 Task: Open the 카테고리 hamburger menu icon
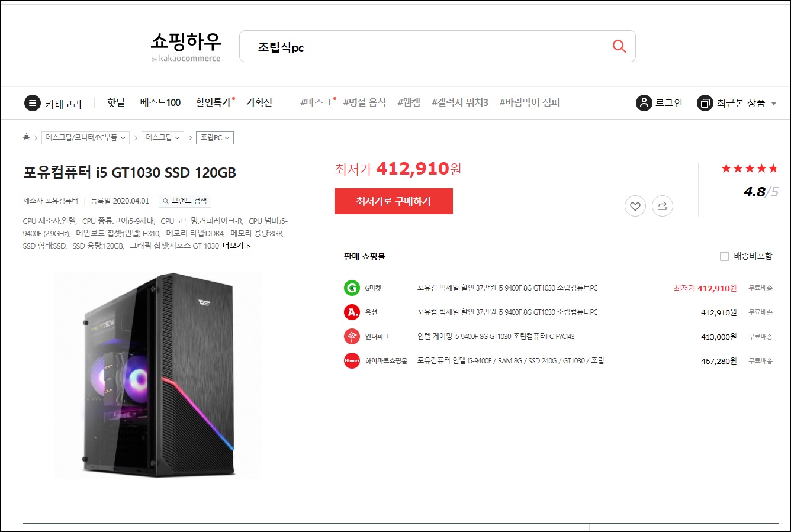[x=33, y=103]
